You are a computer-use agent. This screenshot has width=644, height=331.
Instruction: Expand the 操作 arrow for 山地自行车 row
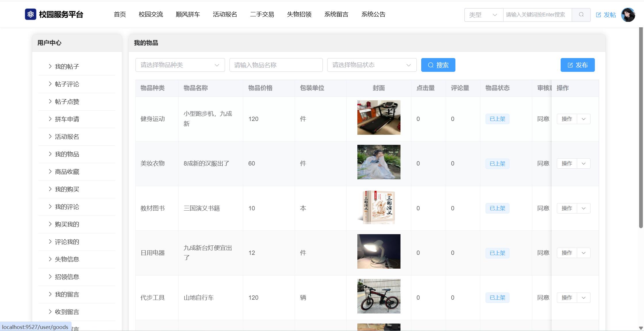583,298
